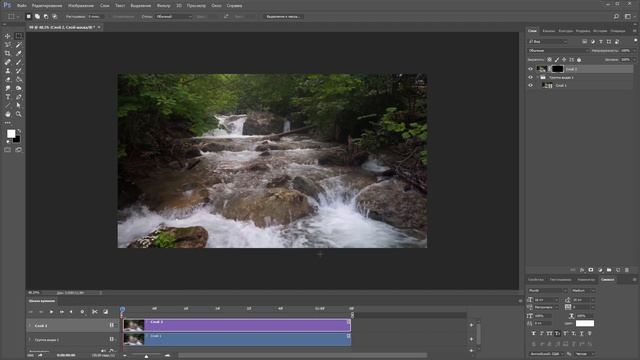
Task: Select the Brush tool
Action: (x=18, y=62)
